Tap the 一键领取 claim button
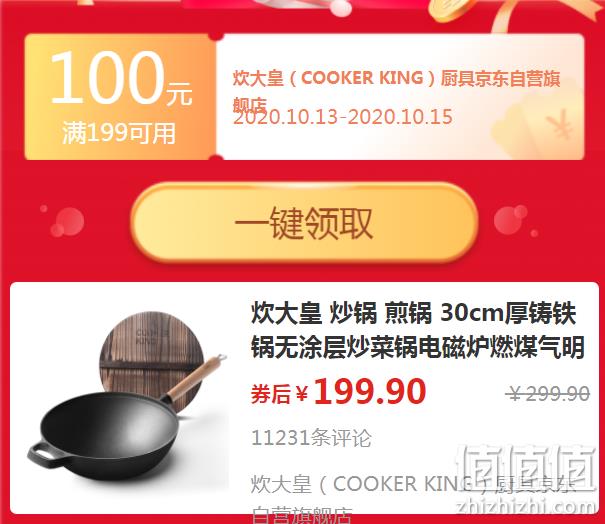The width and height of the screenshot is (605, 524). (x=304, y=223)
